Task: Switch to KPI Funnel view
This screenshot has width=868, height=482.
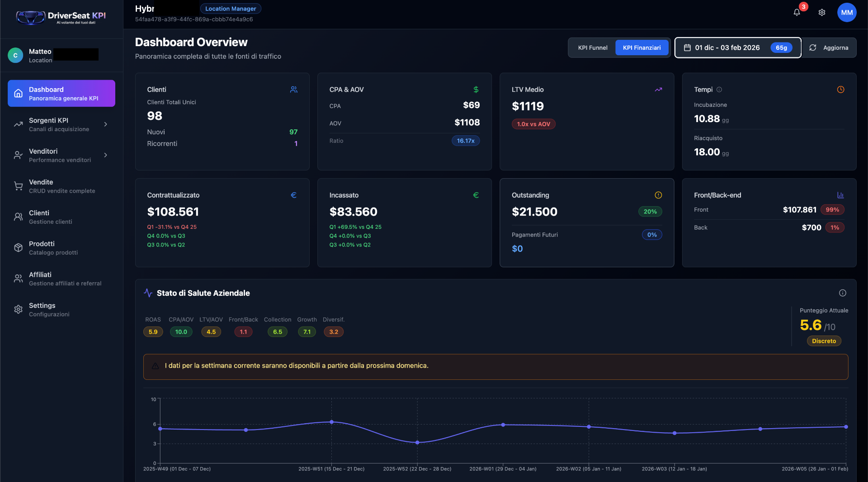Action: (592, 47)
